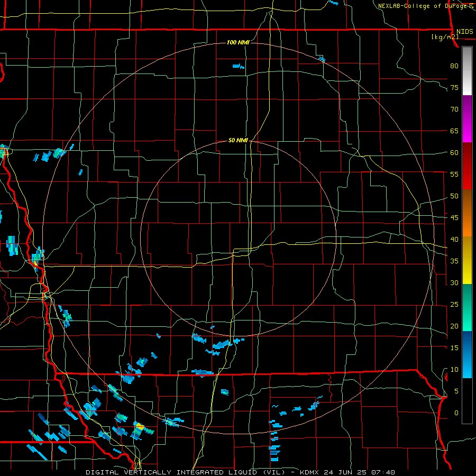
Task: Click the 0 value on the color scale
Action: point(456,413)
